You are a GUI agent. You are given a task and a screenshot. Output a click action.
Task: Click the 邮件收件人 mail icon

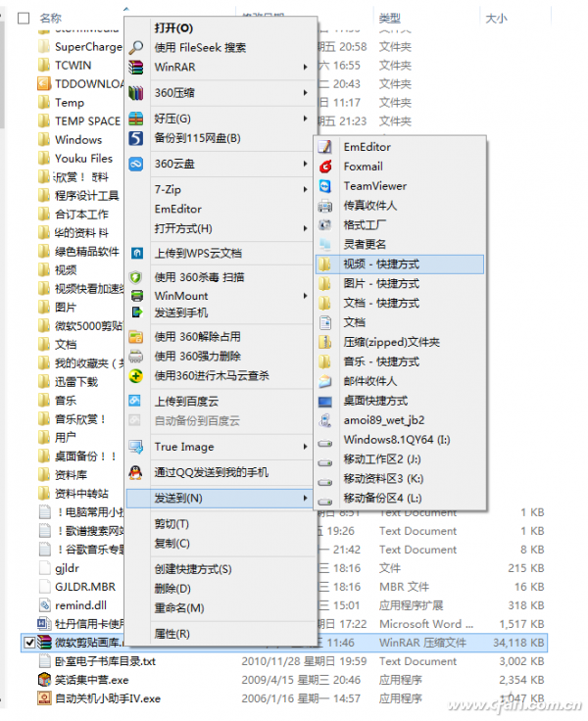(325, 381)
